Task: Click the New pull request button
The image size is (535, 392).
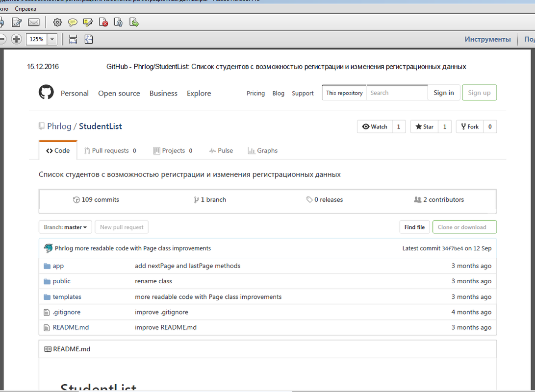Action: [x=122, y=227]
